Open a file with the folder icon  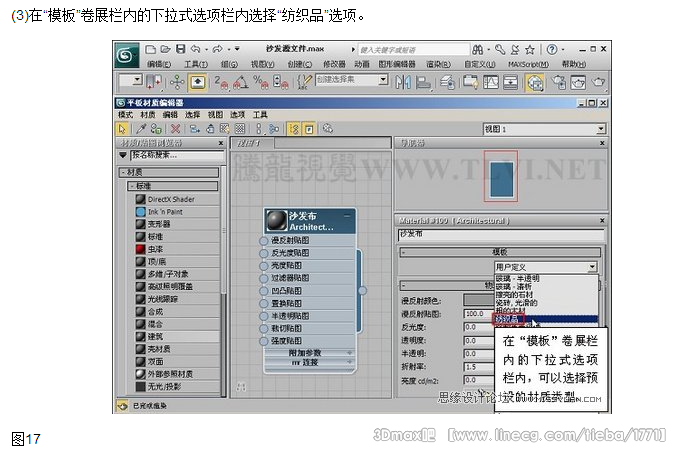165,49
